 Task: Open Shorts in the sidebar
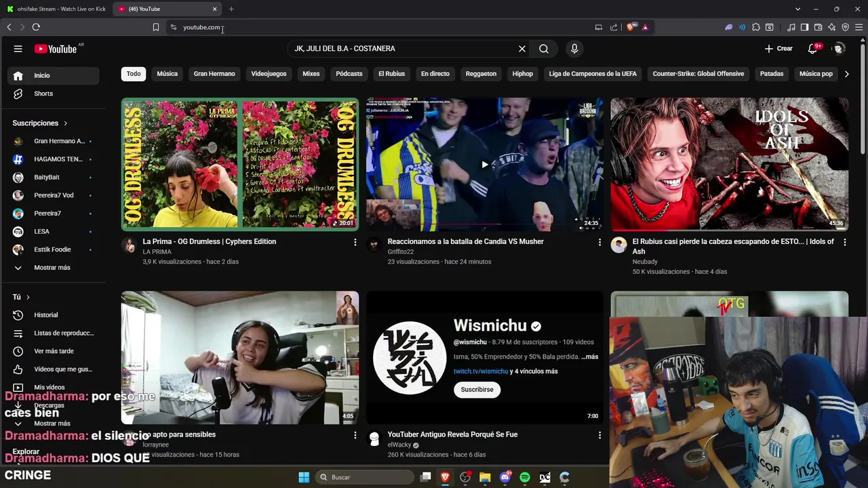54,94
